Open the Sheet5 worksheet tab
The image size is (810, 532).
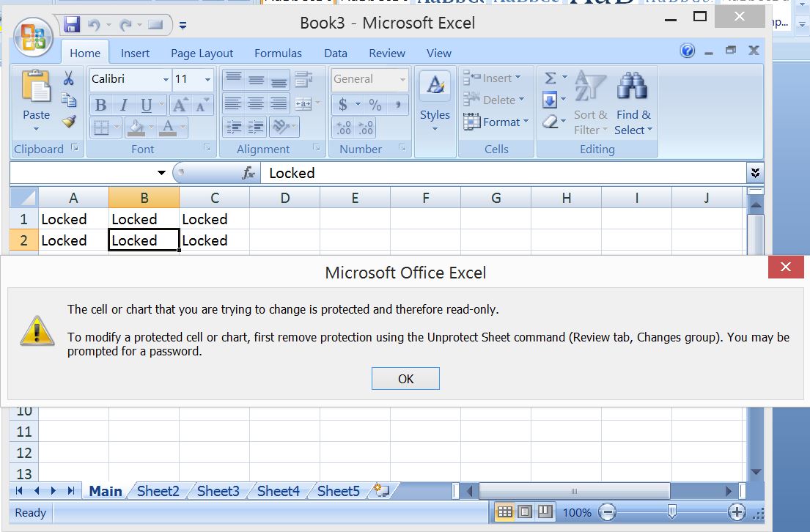point(339,491)
